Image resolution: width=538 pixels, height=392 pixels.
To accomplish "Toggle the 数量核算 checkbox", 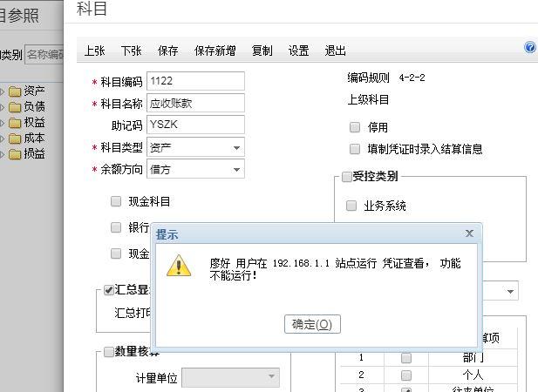I will [x=109, y=352].
